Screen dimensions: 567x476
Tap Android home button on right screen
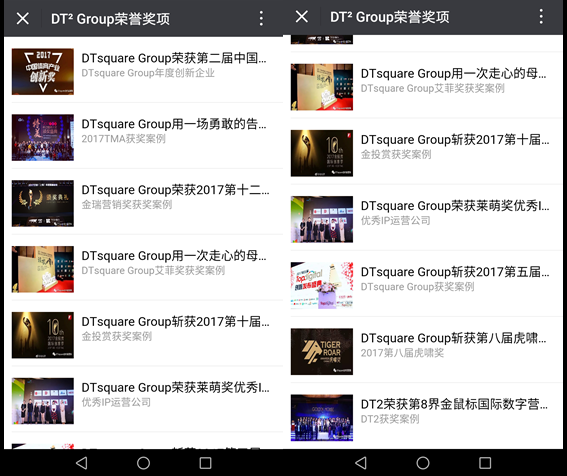tap(423, 463)
